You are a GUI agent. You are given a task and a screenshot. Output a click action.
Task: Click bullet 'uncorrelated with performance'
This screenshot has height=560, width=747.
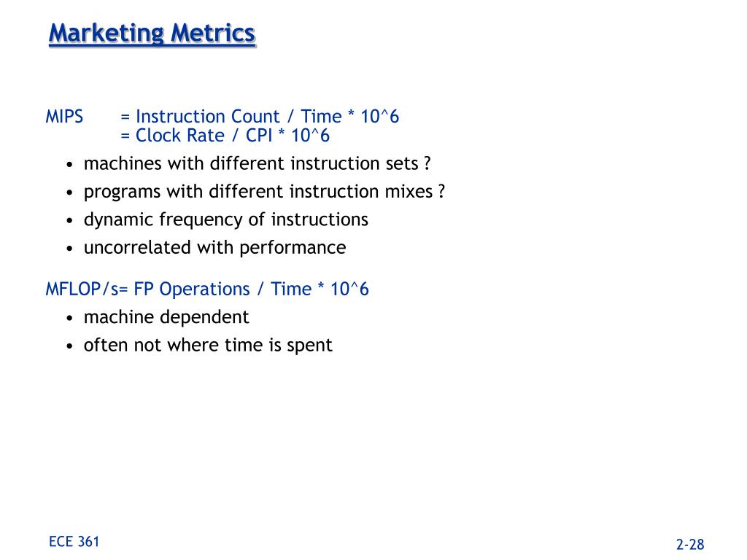point(215,248)
